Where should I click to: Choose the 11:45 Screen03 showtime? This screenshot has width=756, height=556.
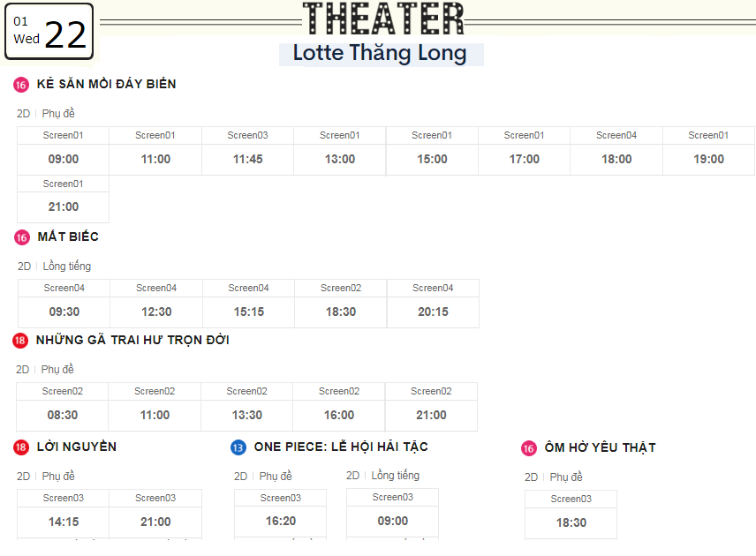pos(248,151)
